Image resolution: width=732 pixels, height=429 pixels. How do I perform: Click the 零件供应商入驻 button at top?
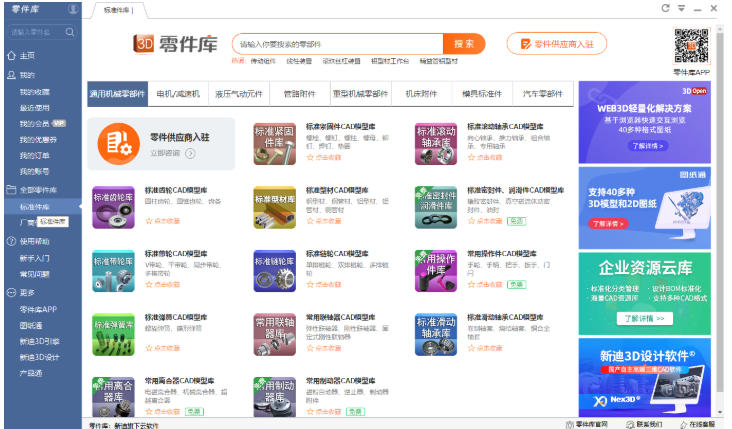click(557, 44)
